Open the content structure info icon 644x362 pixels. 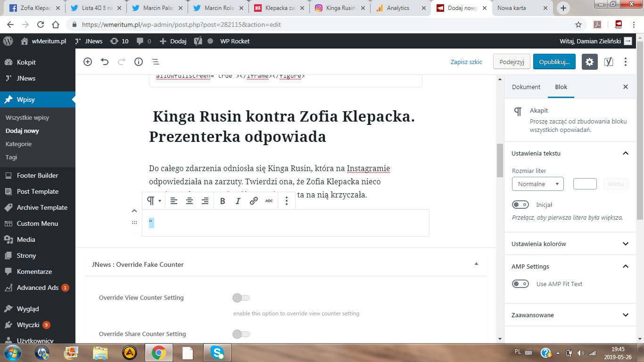click(139, 62)
